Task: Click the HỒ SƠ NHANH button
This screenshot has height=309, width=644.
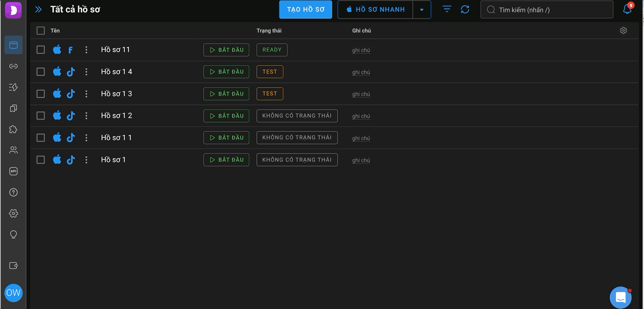Action: [375, 10]
